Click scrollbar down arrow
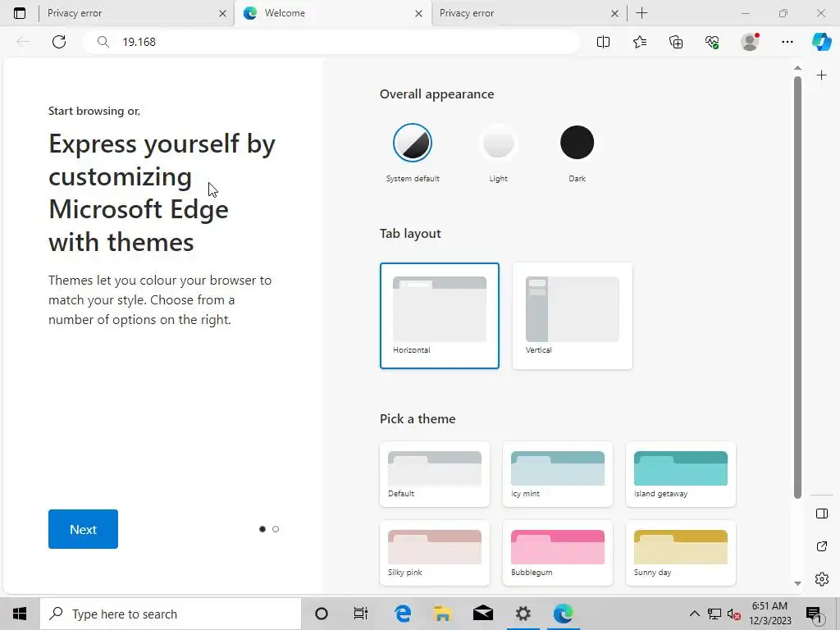840x630 pixels. click(797, 583)
